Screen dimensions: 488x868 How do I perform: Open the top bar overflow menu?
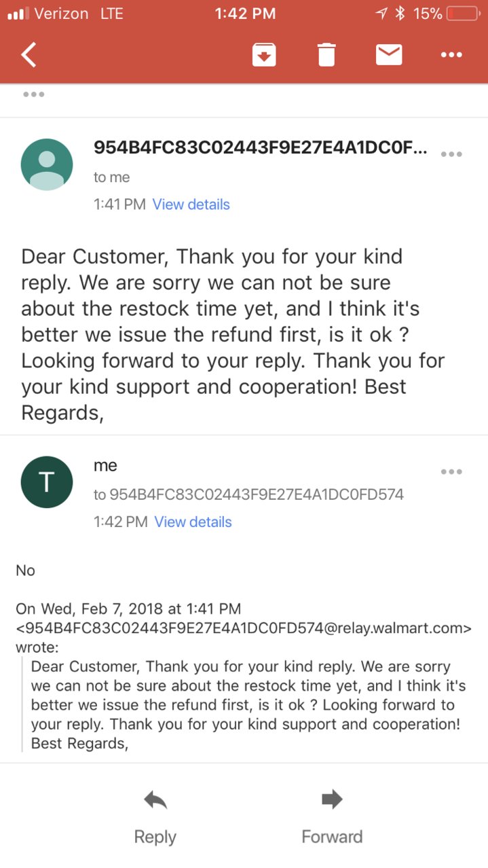click(451, 55)
